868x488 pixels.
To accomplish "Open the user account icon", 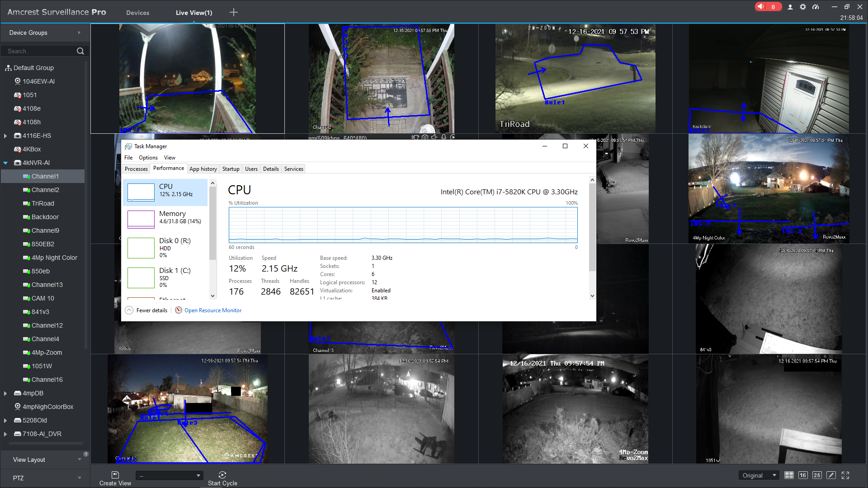I will [x=790, y=7].
